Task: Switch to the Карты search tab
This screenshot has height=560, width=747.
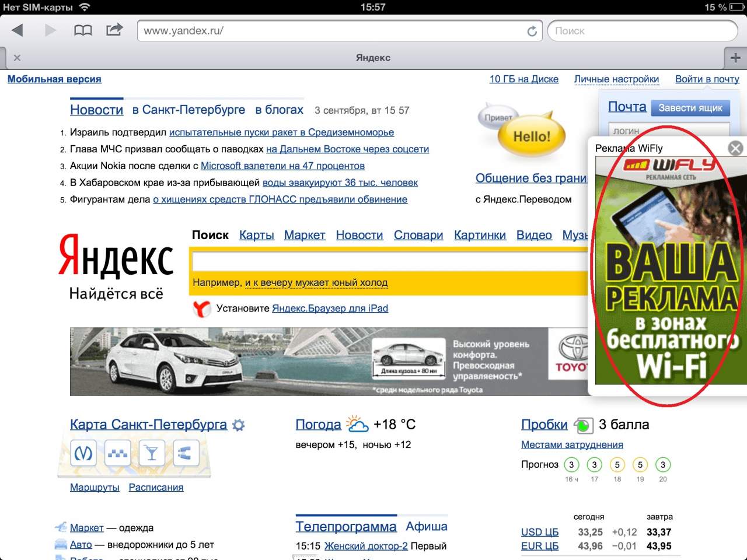Action: tap(257, 235)
